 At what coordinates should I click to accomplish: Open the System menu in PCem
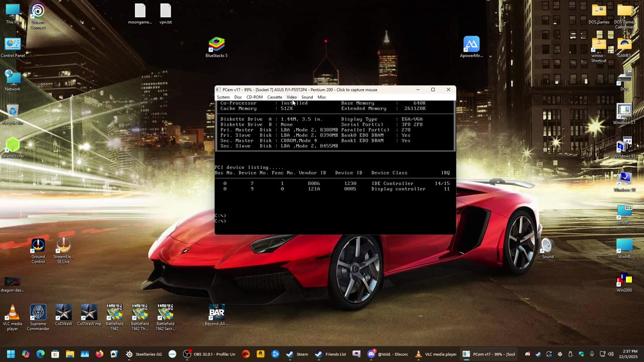(223, 97)
